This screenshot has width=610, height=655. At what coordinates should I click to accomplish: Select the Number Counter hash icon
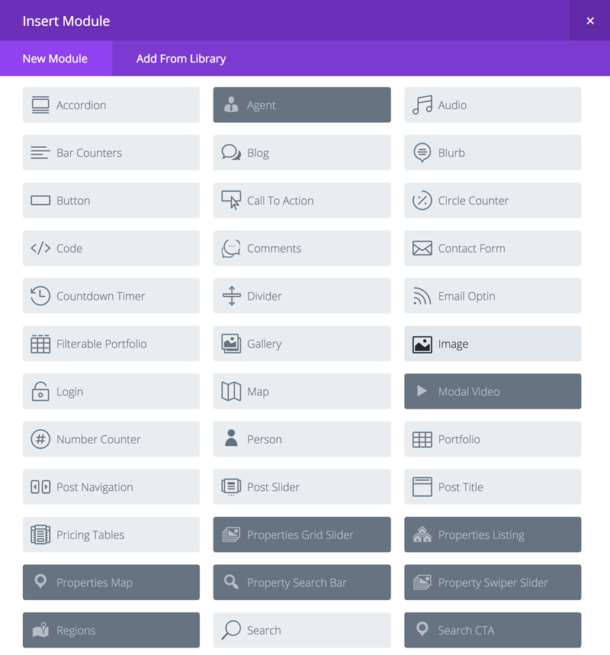(41, 439)
